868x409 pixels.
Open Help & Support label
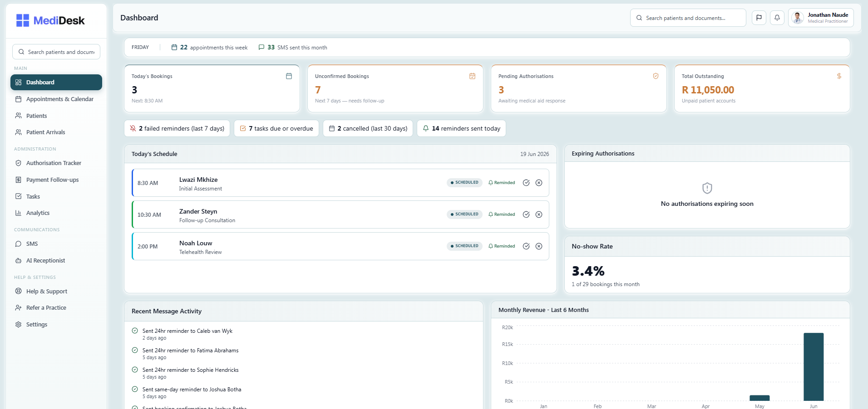pyautogui.click(x=47, y=291)
